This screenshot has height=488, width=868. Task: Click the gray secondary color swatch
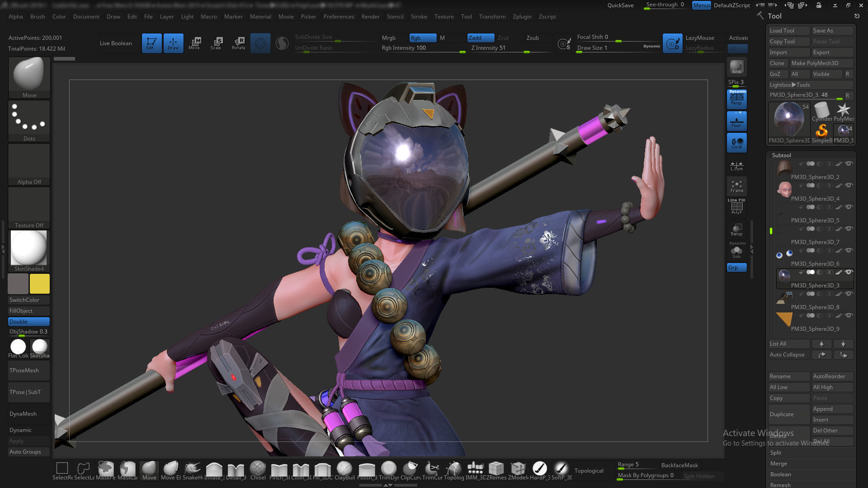[x=18, y=284]
